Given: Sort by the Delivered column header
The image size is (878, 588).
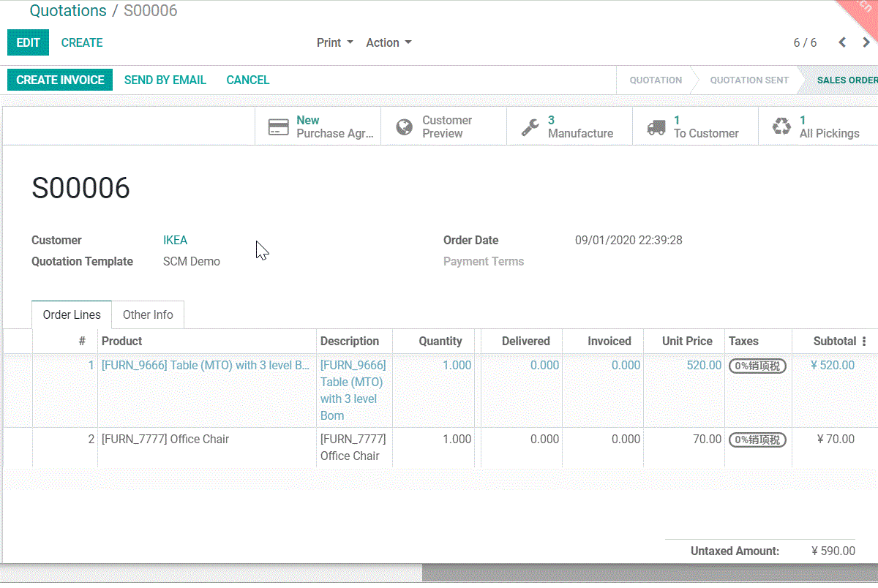Looking at the screenshot, I should pos(522,341).
